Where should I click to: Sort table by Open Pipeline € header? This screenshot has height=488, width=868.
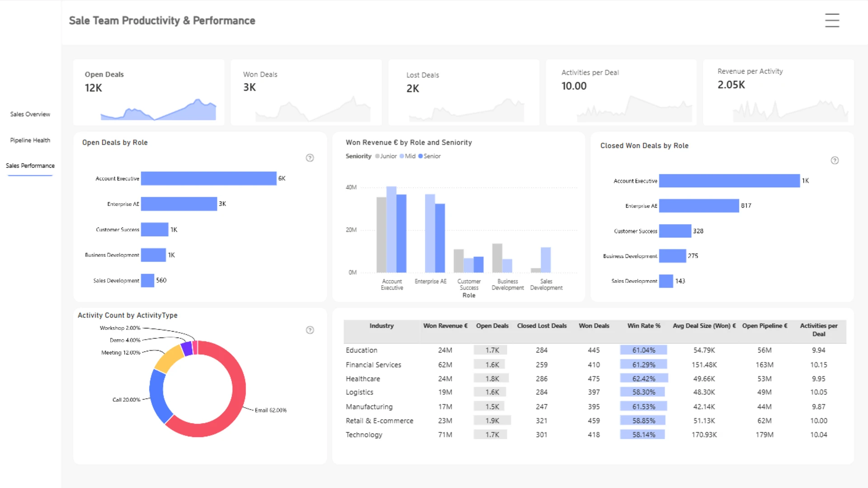(x=765, y=326)
